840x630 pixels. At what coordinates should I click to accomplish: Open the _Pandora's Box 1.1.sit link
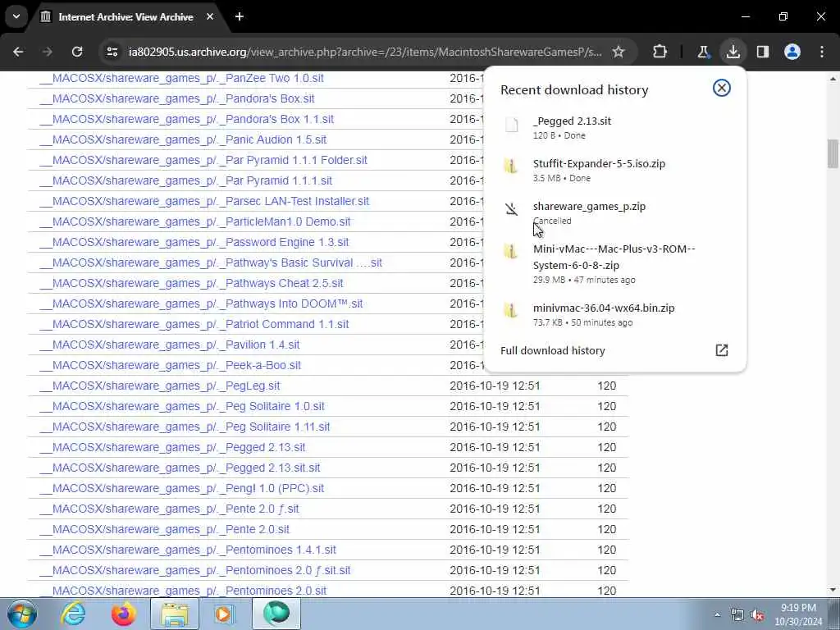click(186, 119)
